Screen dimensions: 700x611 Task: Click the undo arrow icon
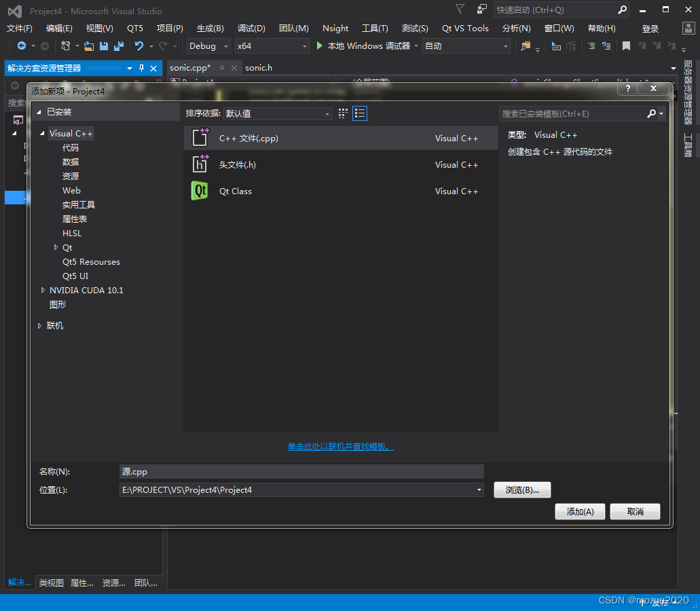pos(139,45)
